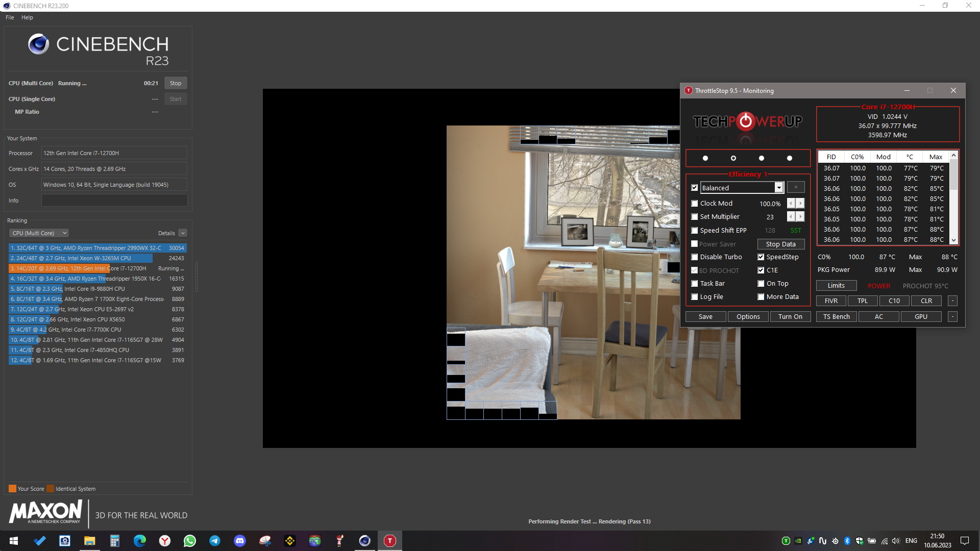This screenshot has width=980, height=551.
Task: Select the first ThrottleStop profile radio
Action: pos(705,158)
